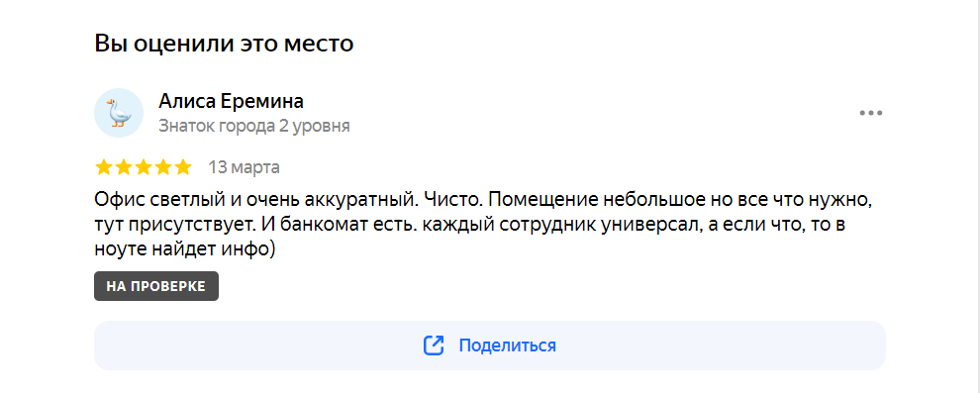Select the fourth rating star
The height and width of the screenshot is (393, 980).
coord(162,167)
